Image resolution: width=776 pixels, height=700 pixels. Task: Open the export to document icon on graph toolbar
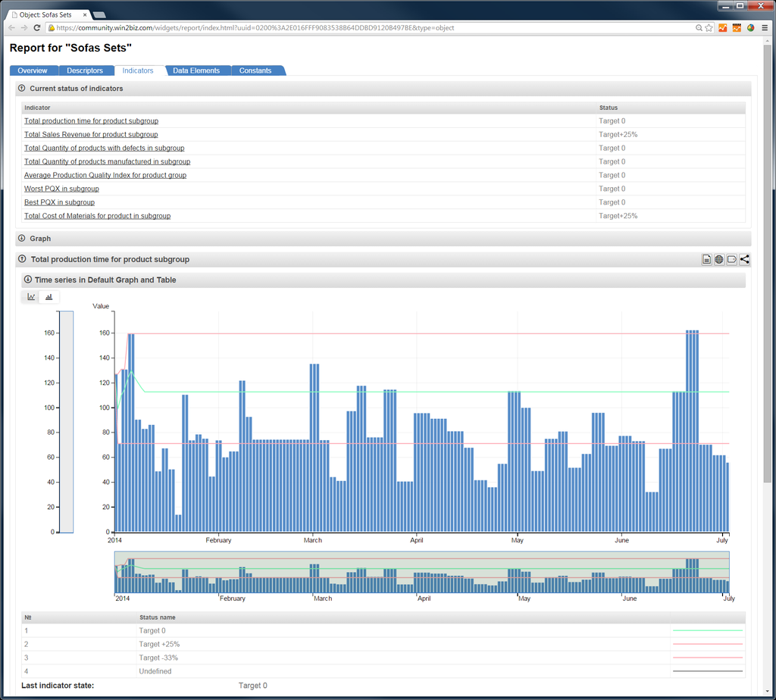pyautogui.click(x=706, y=259)
